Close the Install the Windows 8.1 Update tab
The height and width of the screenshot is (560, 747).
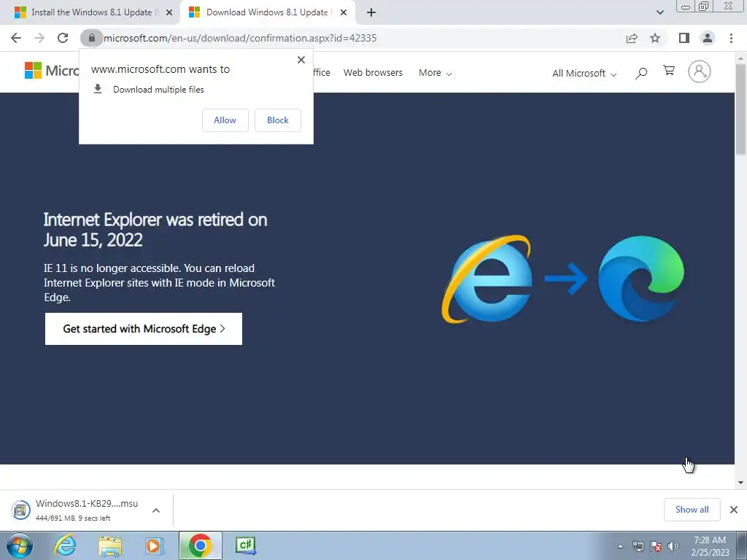(x=169, y=12)
